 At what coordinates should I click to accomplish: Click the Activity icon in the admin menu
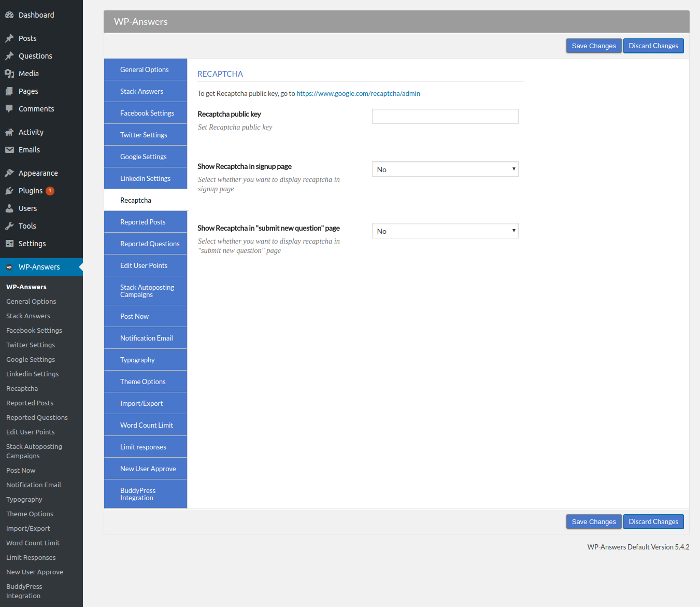(x=9, y=132)
